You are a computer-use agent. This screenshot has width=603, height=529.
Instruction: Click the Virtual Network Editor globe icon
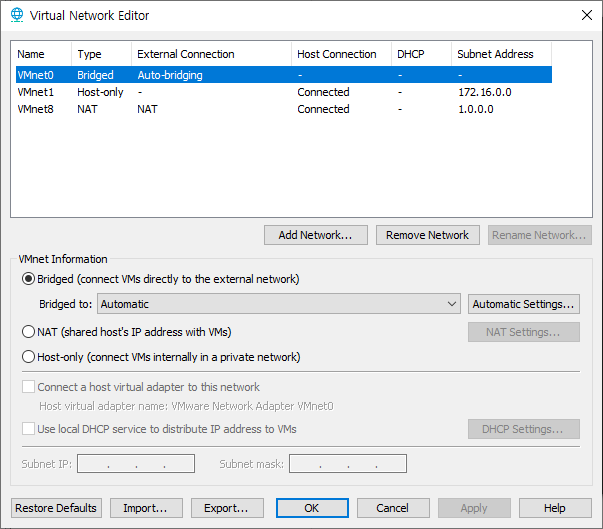tap(17, 15)
